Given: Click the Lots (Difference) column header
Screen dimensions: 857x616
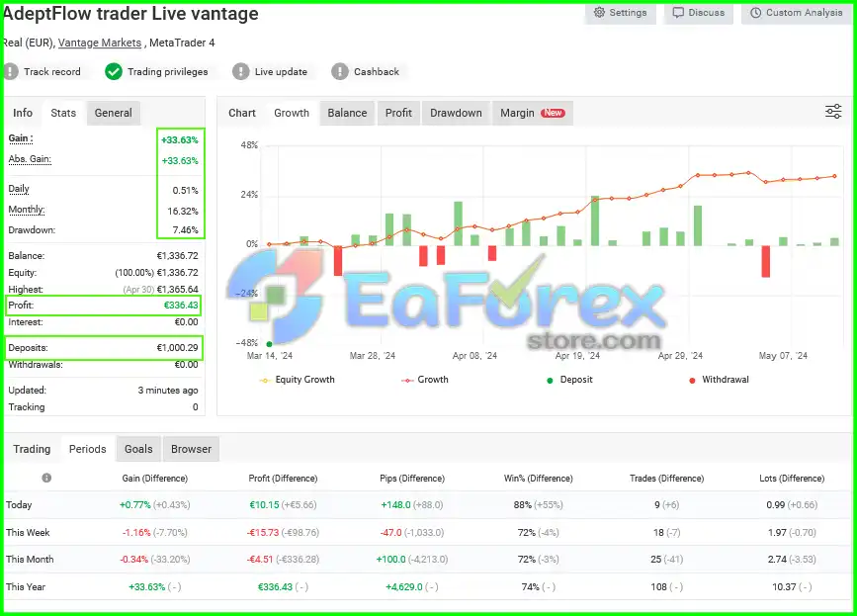Looking at the screenshot, I should (x=792, y=479).
